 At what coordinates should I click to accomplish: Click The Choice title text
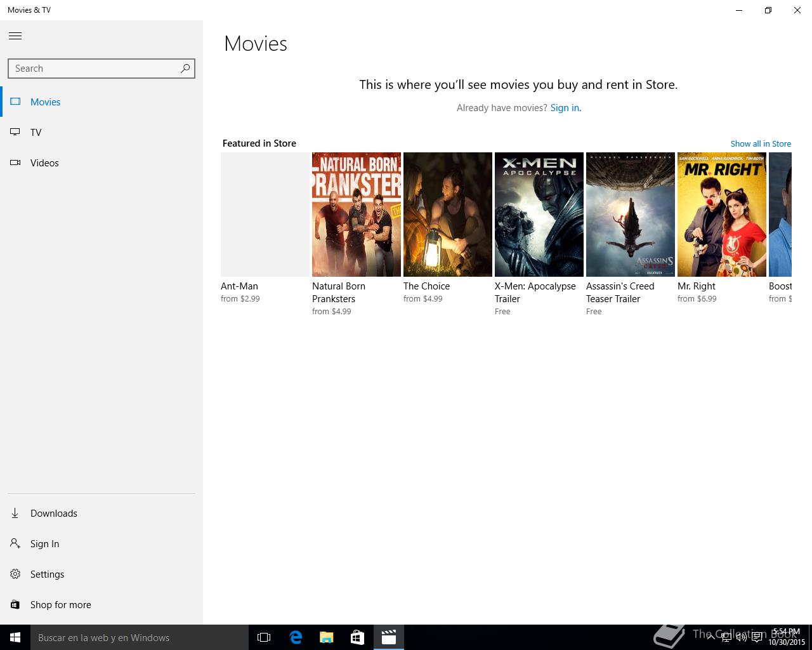[426, 286]
